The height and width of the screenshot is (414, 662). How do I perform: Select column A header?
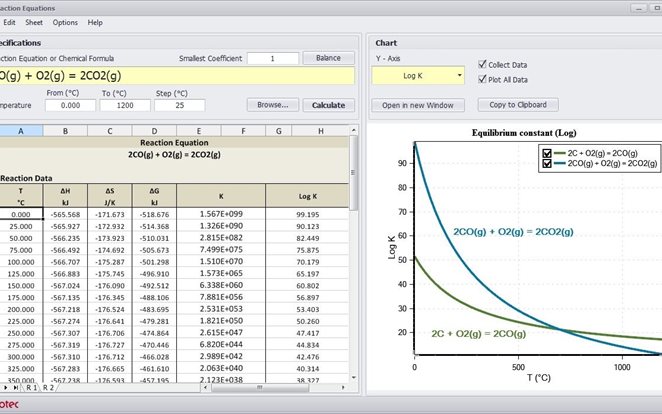click(21, 131)
